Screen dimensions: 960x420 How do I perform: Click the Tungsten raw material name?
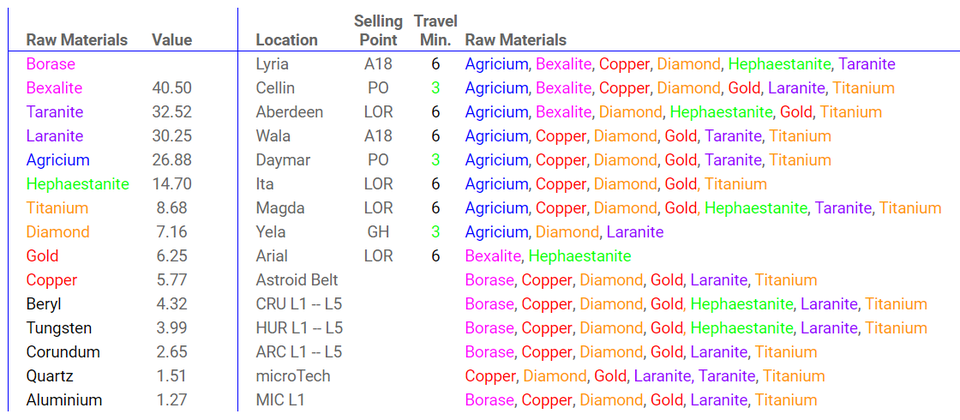tap(58, 328)
